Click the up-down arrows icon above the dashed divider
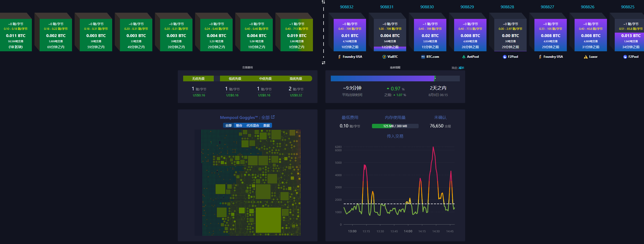This screenshot has width=644, height=244. pos(323,2)
